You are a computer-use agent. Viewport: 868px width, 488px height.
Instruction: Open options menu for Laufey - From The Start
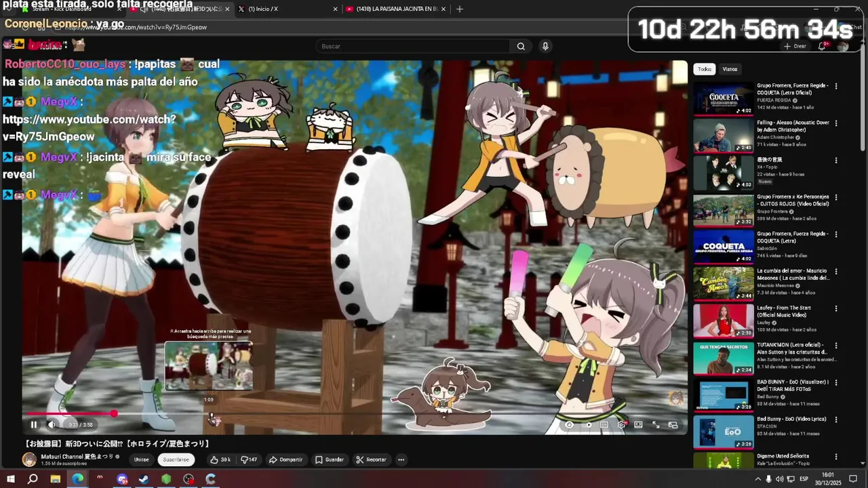click(x=836, y=308)
